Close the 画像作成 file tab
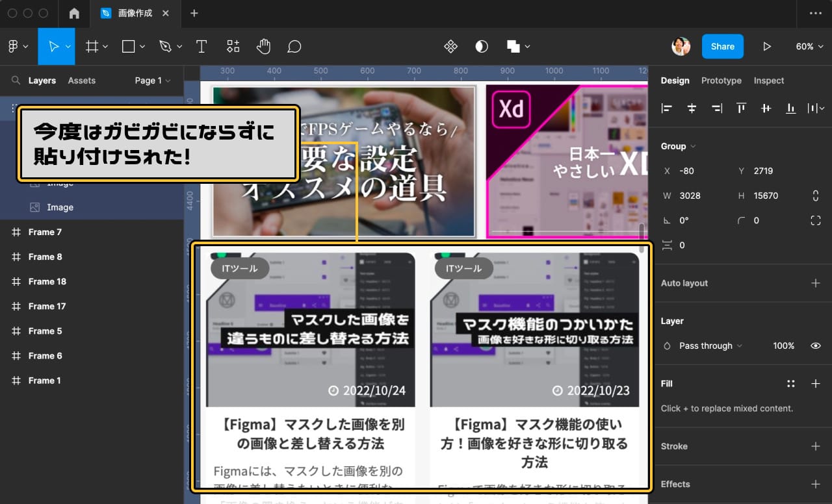The width and height of the screenshot is (832, 504). tap(166, 13)
